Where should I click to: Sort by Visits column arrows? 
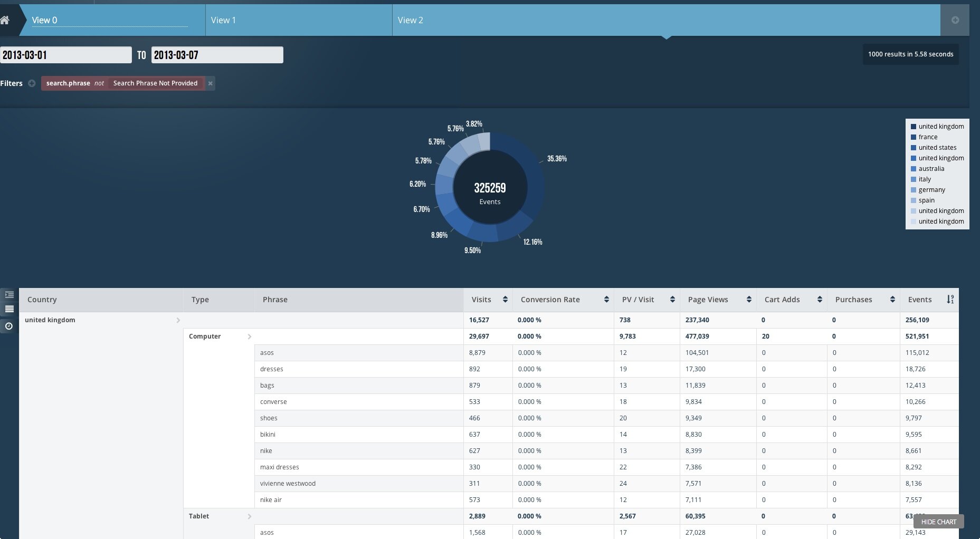tap(505, 300)
